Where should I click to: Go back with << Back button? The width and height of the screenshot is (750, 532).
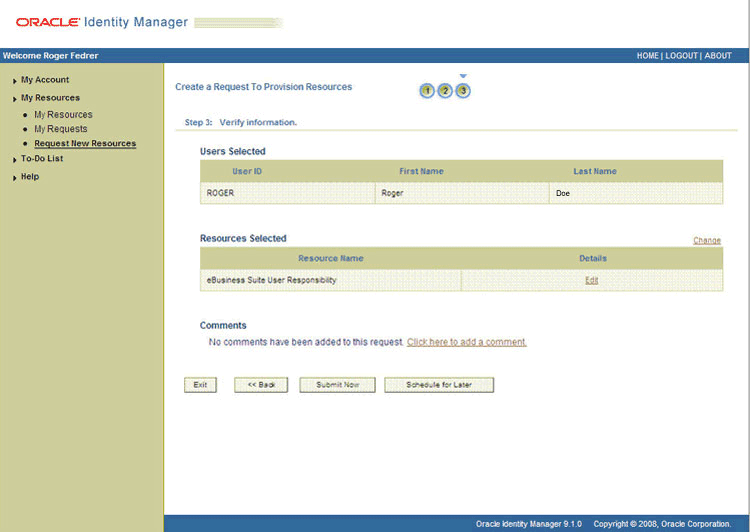[261, 385]
